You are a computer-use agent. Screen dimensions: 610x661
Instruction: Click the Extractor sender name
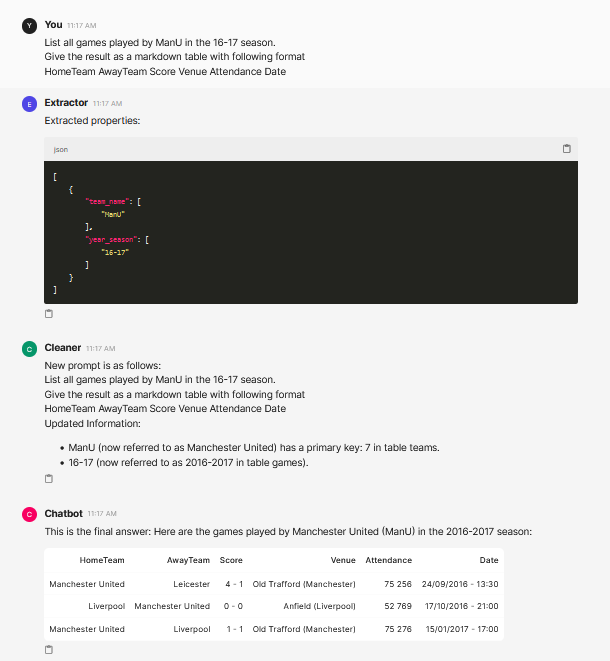point(66,103)
